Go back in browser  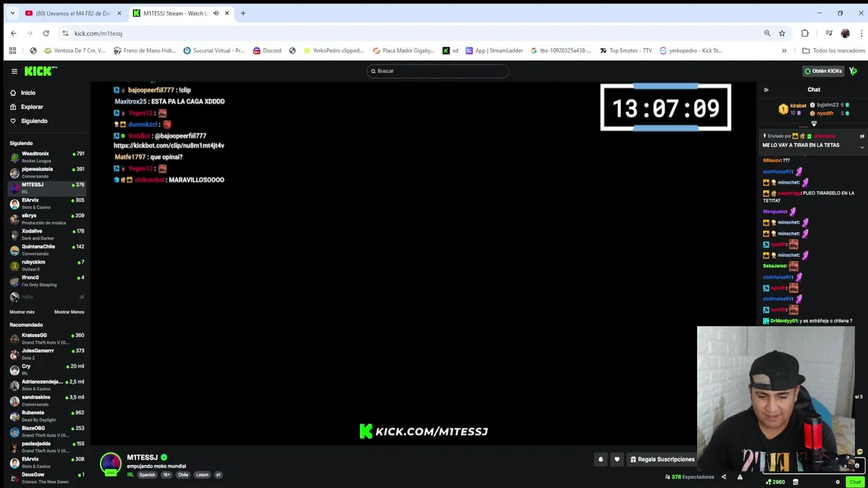(x=14, y=33)
